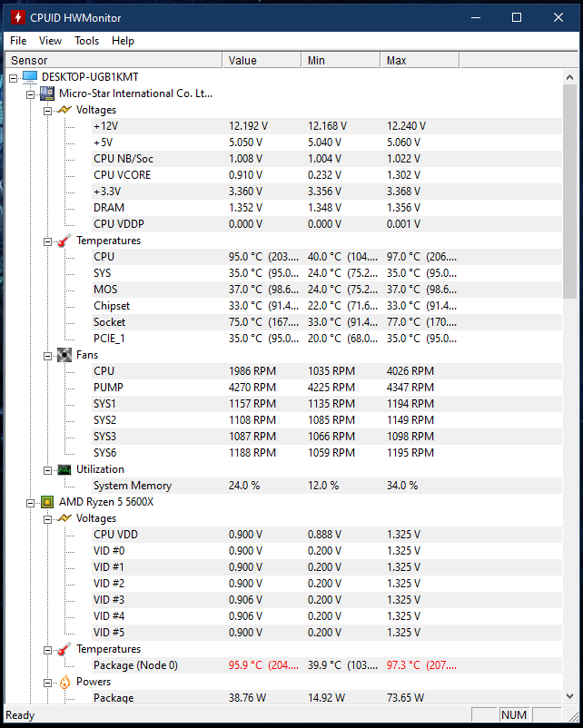Click the Micro-Star motherboard icon
This screenshot has height=728, width=583.
(47, 93)
